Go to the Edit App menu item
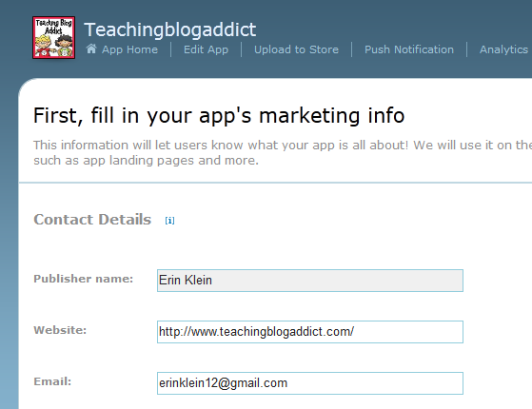The height and width of the screenshot is (409, 532). point(206,49)
